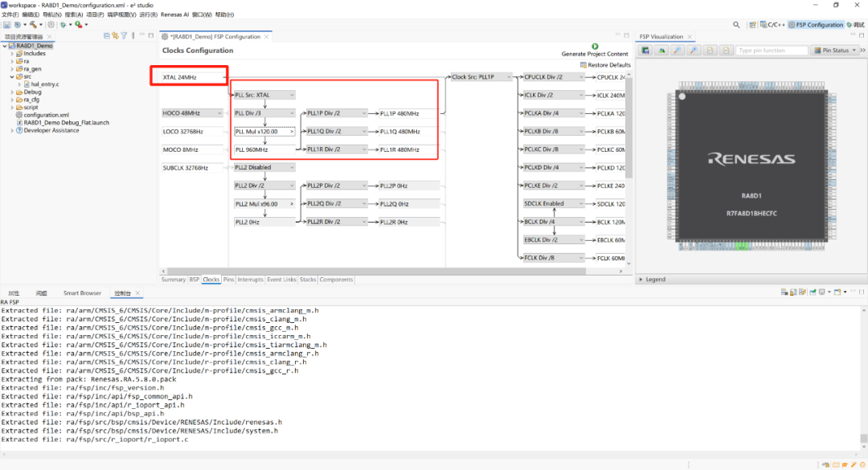Select the ra_gen folder
Image resolution: width=868 pixels, height=470 pixels.
29,69
